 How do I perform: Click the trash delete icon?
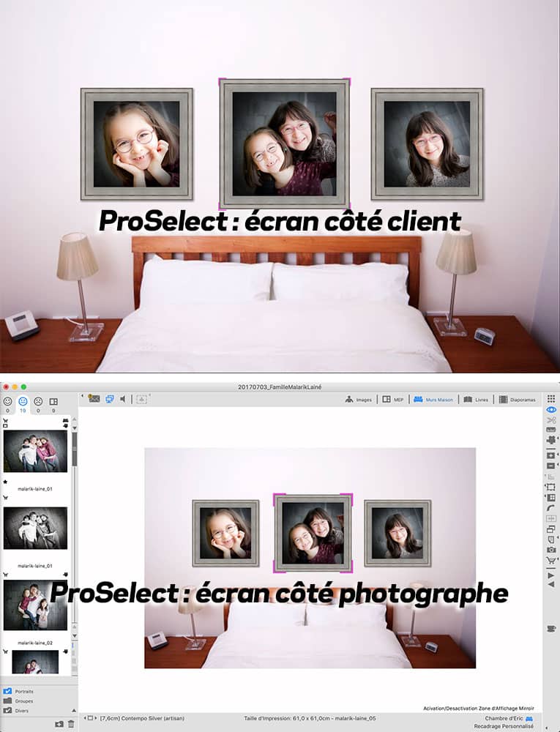[71, 724]
